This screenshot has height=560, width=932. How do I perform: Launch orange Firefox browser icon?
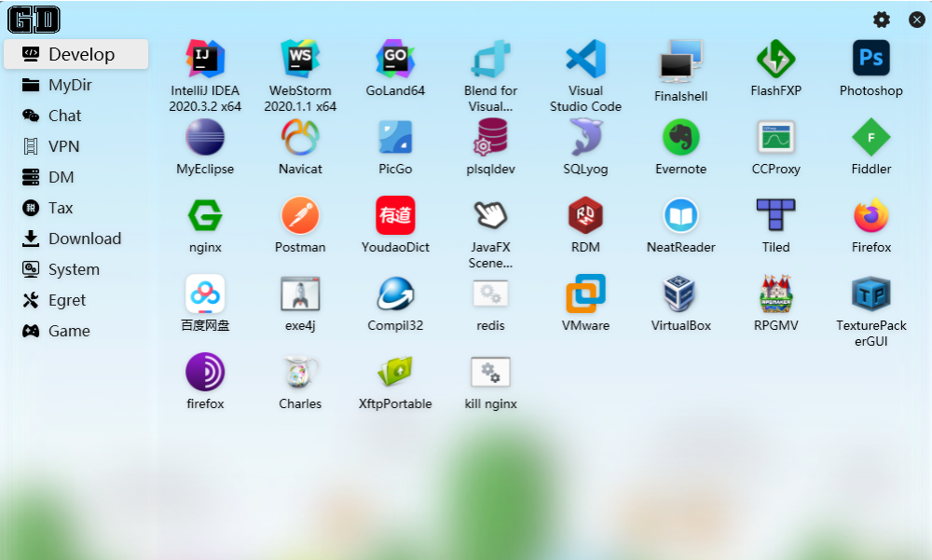[x=870, y=215]
